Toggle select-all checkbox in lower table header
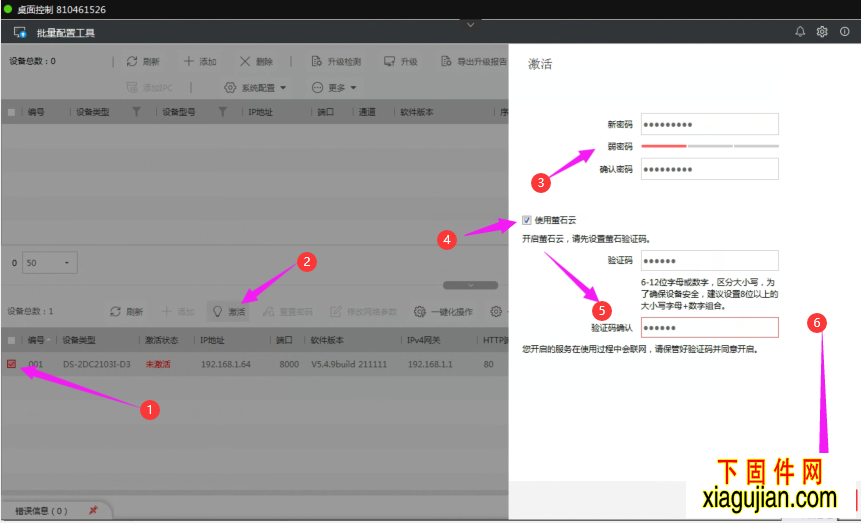Screen dimensions: 861x523 (x=11, y=341)
